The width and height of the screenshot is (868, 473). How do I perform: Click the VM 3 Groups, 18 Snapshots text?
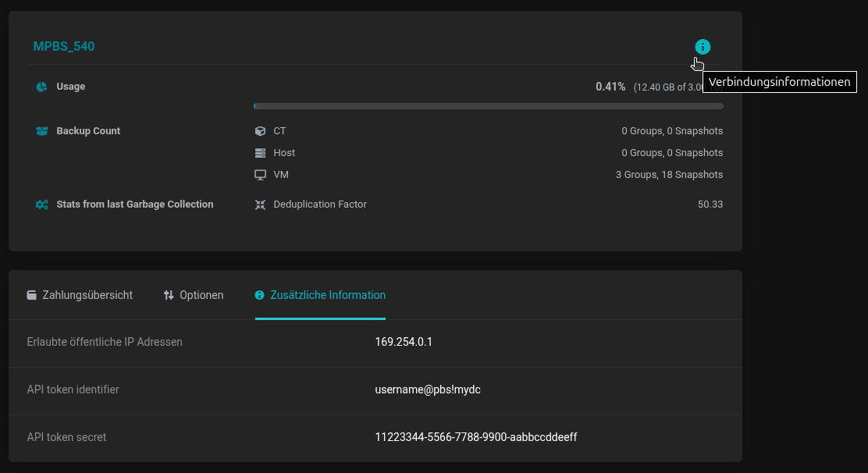pos(669,175)
